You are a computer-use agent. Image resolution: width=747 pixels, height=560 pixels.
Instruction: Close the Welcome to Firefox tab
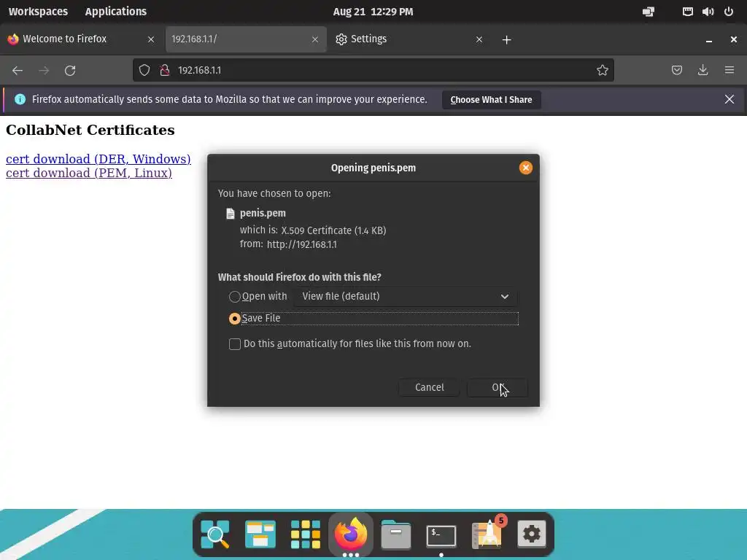pyautogui.click(x=151, y=39)
